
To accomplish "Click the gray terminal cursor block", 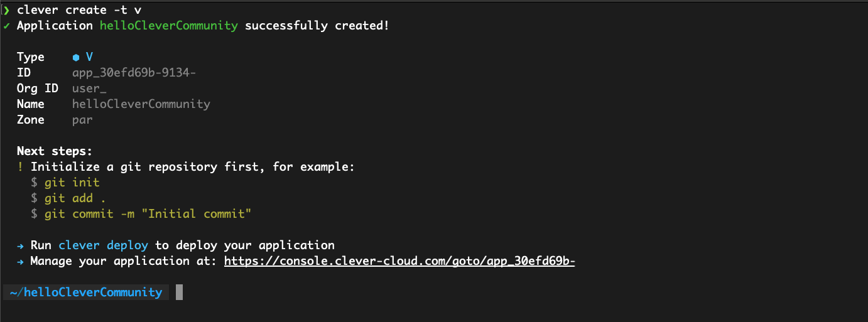I will [x=179, y=292].
